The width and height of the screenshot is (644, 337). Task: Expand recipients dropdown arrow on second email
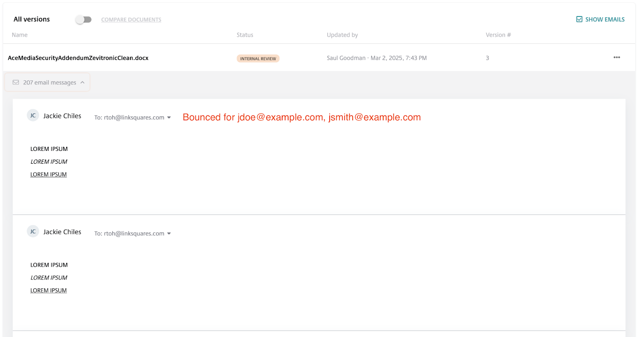pyautogui.click(x=169, y=234)
